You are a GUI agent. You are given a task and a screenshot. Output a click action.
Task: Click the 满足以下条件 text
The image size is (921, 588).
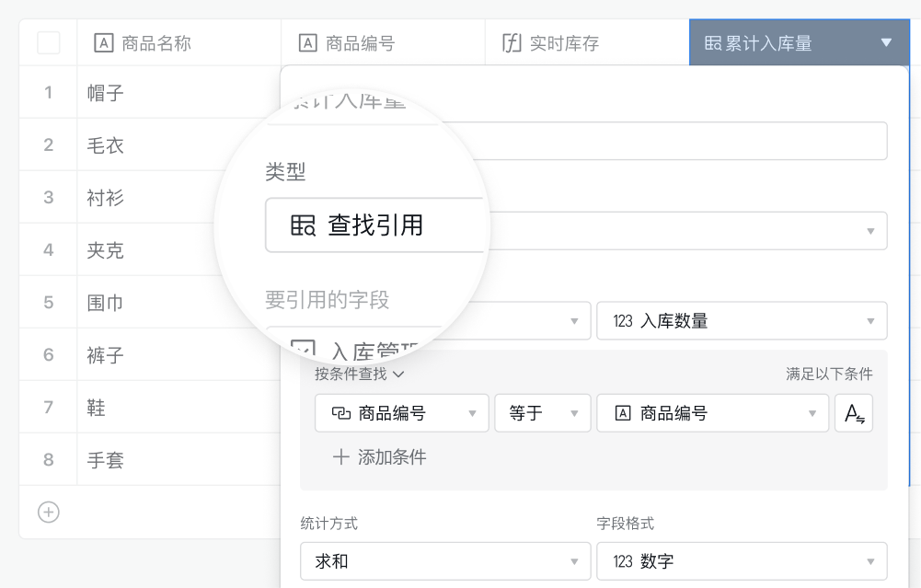coord(829,374)
